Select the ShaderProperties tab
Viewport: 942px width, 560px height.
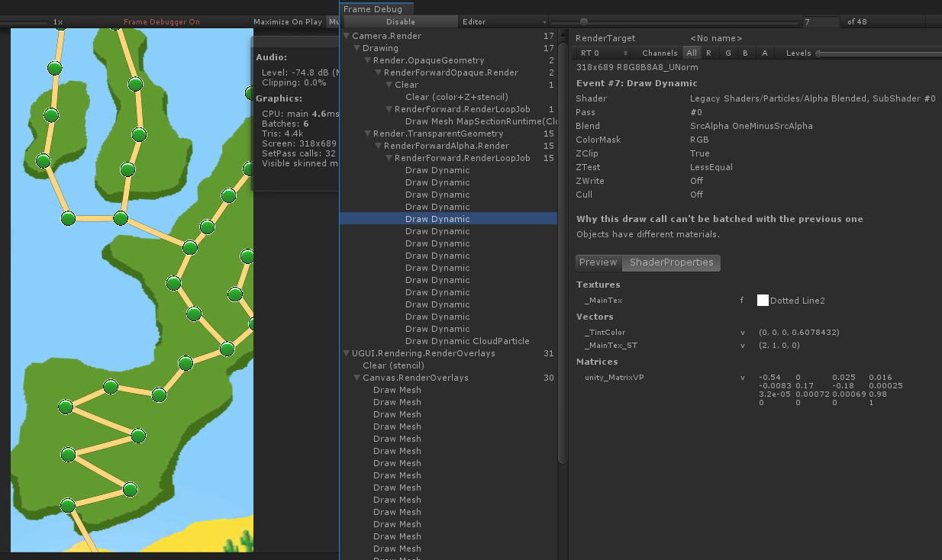coord(671,262)
